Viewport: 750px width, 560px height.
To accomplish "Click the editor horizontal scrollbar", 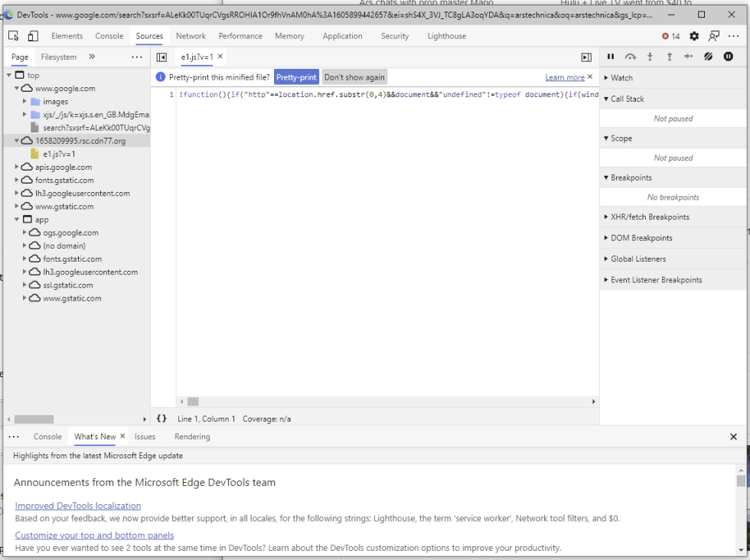I will click(192, 401).
